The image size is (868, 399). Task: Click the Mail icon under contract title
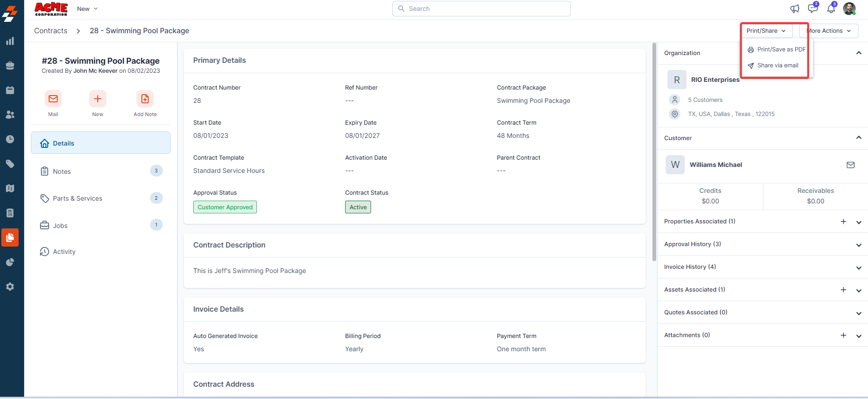pos(53,99)
